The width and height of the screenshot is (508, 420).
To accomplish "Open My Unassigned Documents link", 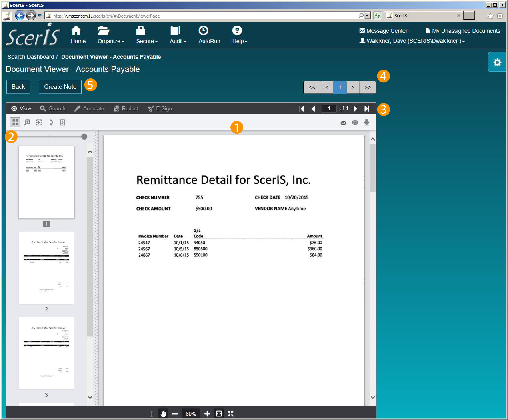I will pyautogui.click(x=463, y=31).
